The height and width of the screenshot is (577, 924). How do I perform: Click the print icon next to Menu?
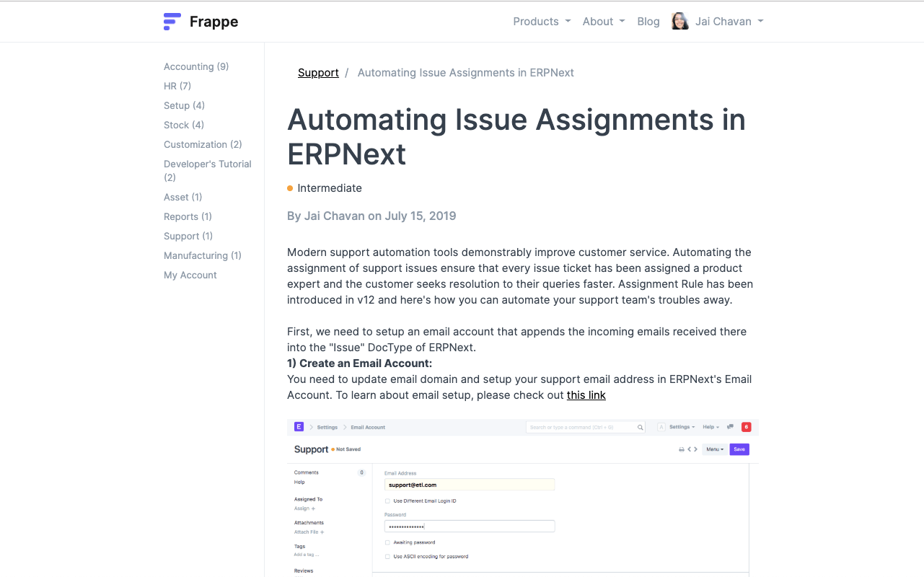point(681,449)
